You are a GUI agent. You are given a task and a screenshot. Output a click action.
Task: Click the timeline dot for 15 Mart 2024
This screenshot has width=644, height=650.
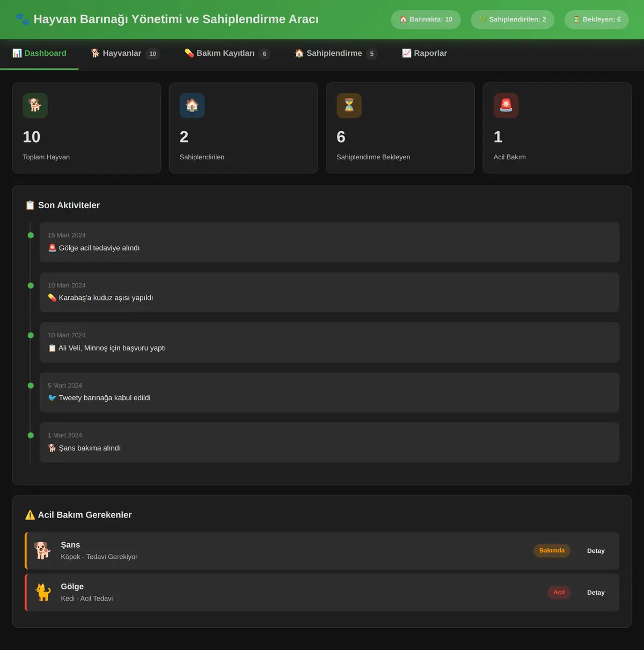(x=31, y=235)
